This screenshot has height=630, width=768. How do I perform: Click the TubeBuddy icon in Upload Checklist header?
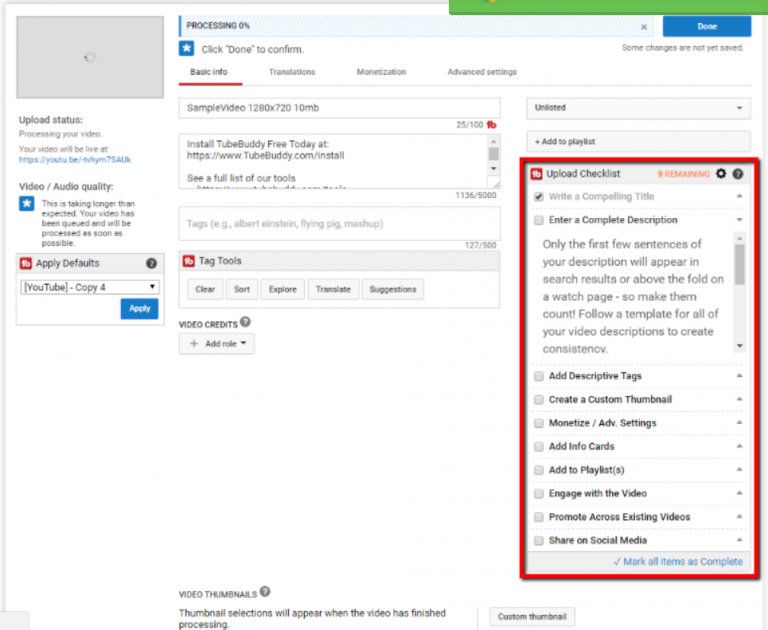(536, 174)
